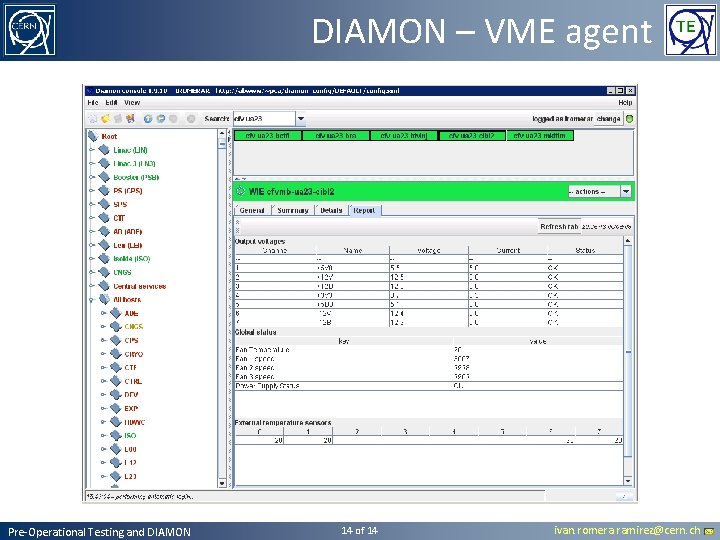Open the View menu
Image resolution: width=720 pixels, height=540 pixels.
(132, 102)
